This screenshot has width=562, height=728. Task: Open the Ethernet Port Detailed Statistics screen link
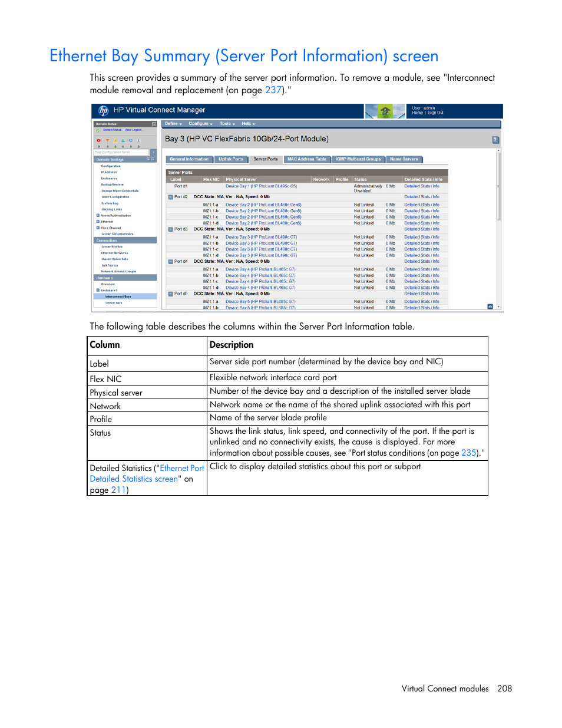coord(147,474)
